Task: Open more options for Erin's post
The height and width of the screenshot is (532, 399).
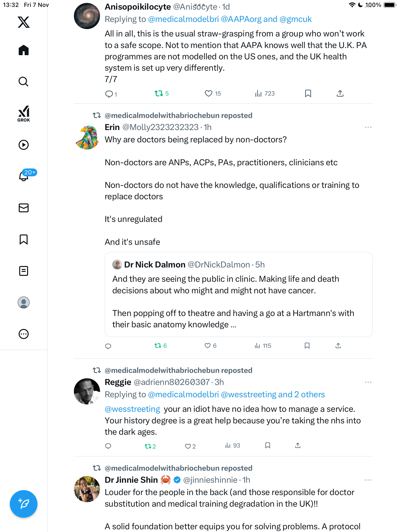Action: pos(368,127)
